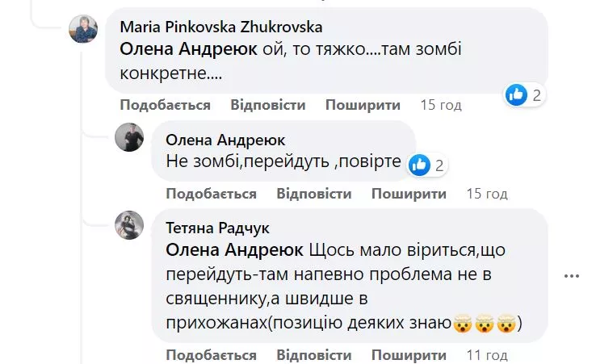Image resolution: width=596 pixels, height=364 pixels.
Task: Open Олена Андреюк author name link
Action: point(225,140)
